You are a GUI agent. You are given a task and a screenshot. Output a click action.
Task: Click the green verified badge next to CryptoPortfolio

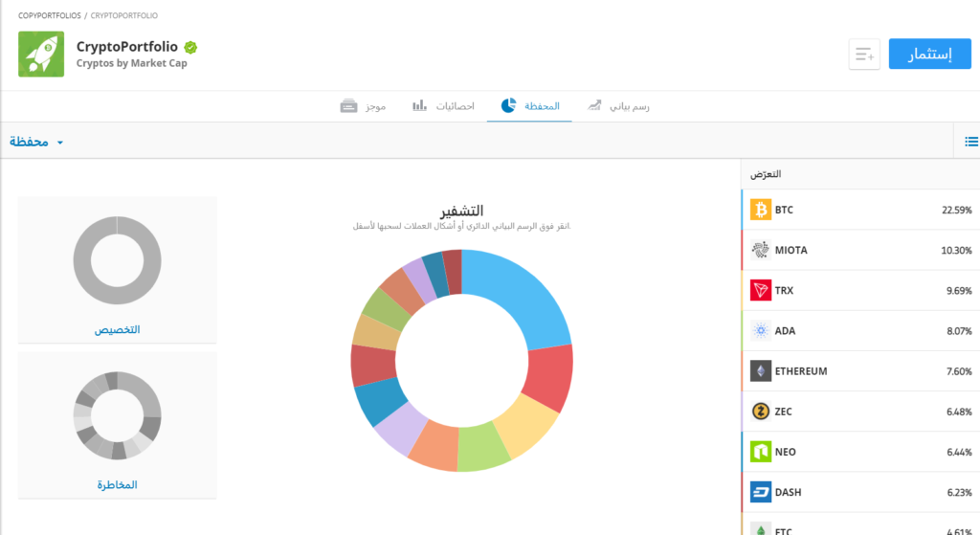pyautogui.click(x=190, y=47)
